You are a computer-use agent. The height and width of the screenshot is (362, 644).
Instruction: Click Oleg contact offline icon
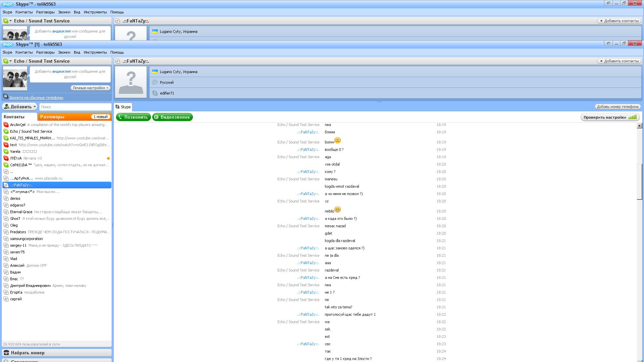(x=6, y=225)
